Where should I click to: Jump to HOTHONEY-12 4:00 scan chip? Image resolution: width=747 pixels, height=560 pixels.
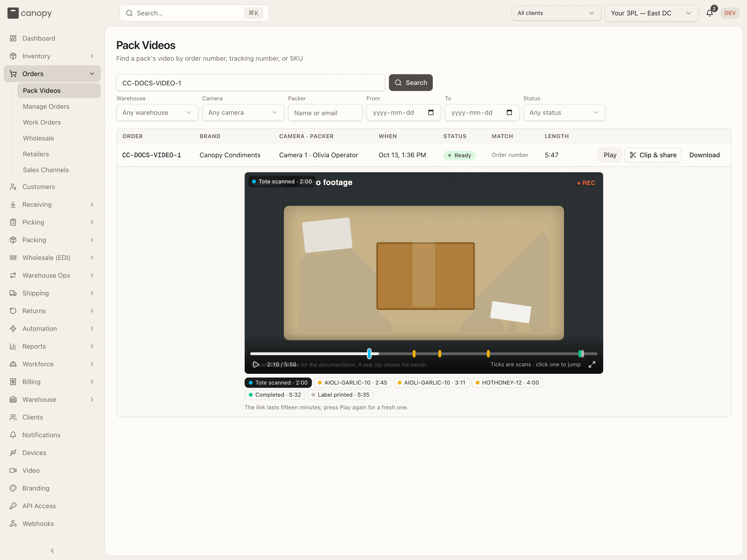[507, 382]
